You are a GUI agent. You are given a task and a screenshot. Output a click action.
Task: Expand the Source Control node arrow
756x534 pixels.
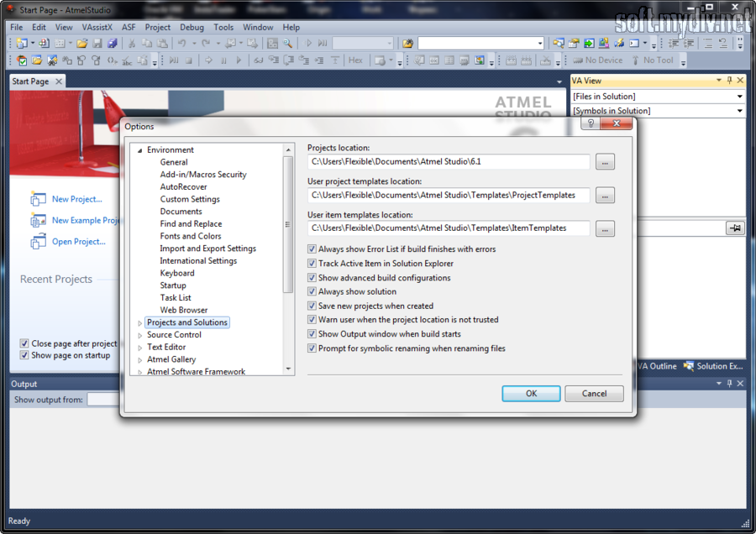coord(139,335)
